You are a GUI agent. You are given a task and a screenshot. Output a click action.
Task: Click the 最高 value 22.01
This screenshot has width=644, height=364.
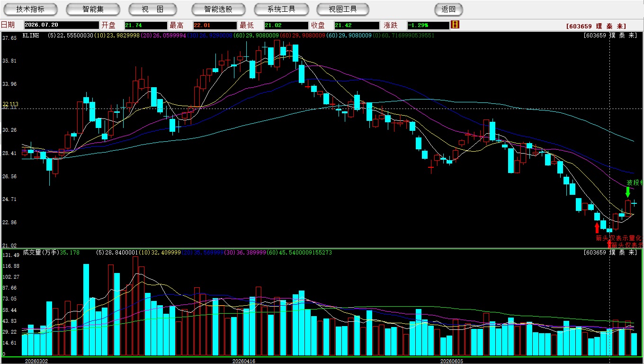point(215,25)
